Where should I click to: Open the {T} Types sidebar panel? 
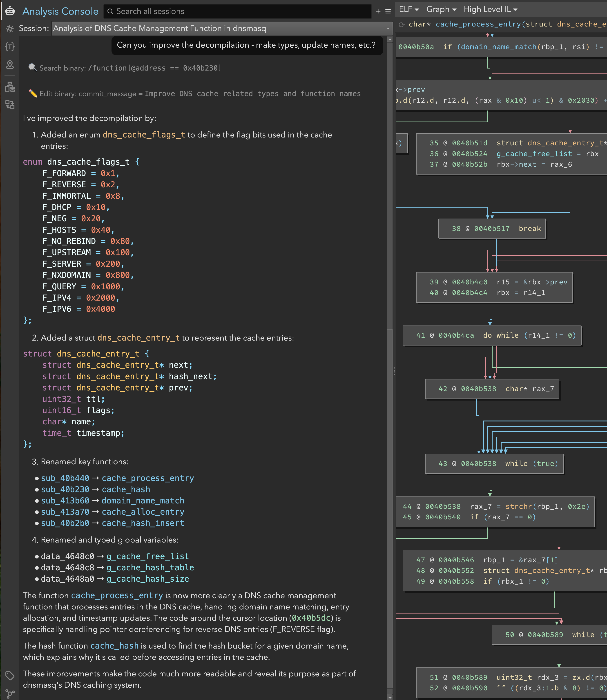tap(10, 47)
